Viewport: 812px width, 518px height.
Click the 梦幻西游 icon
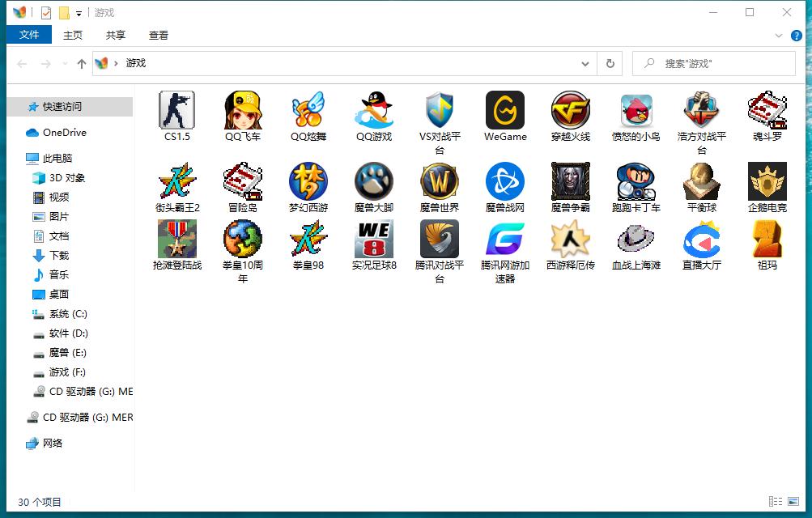pos(308,181)
